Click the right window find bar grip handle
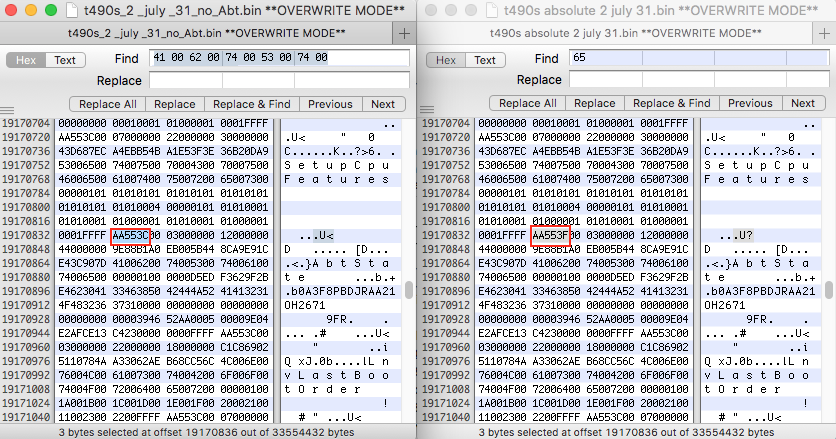836x439 pixels. (x=427, y=110)
